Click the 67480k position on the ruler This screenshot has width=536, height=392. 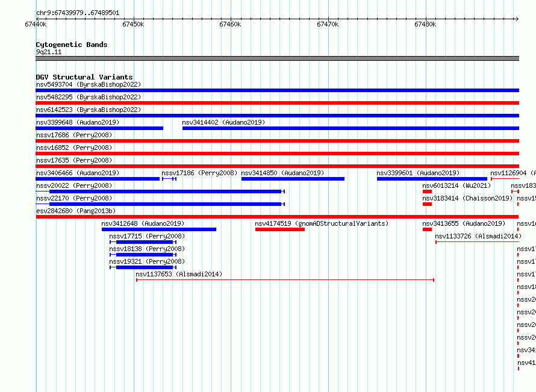tap(425, 24)
